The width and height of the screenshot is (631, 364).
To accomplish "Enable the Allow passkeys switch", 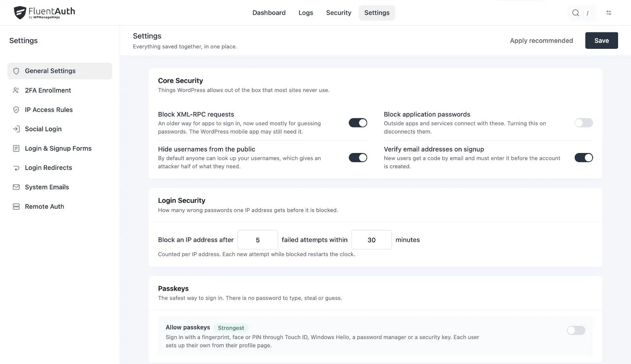I will tap(576, 330).
